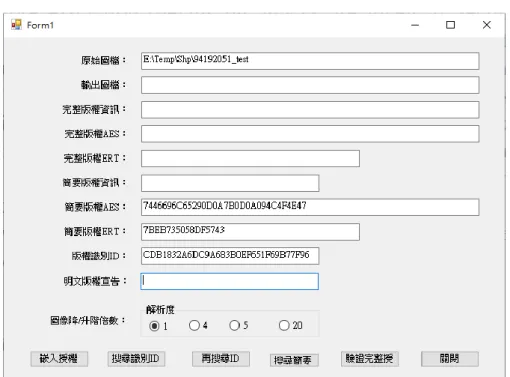510x377 pixels.
Task: Focus the 完整版權ERT input field
Action: coord(250,158)
